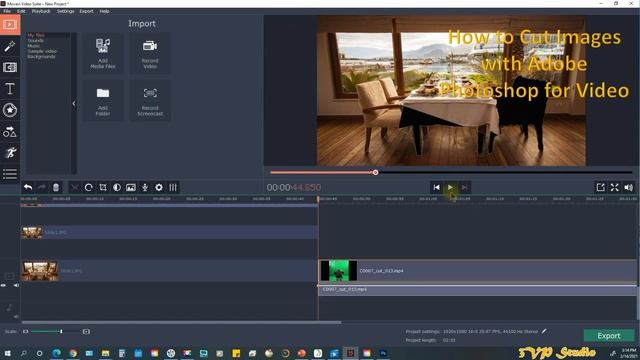Mute the video track audio

click(16, 285)
